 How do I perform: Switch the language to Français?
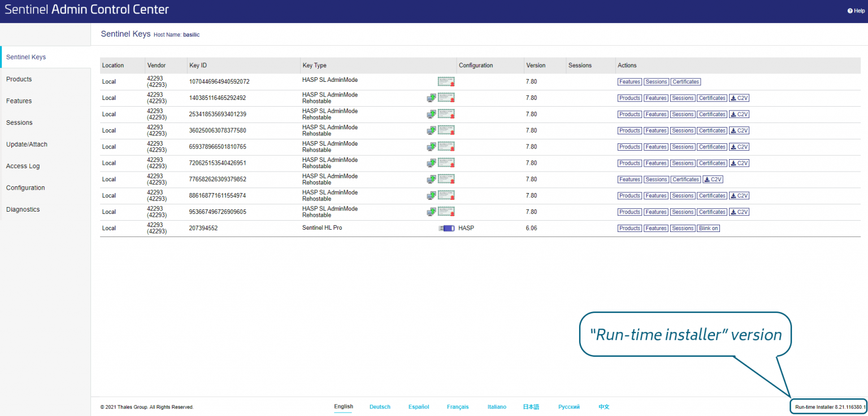pyautogui.click(x=458, y=407)
